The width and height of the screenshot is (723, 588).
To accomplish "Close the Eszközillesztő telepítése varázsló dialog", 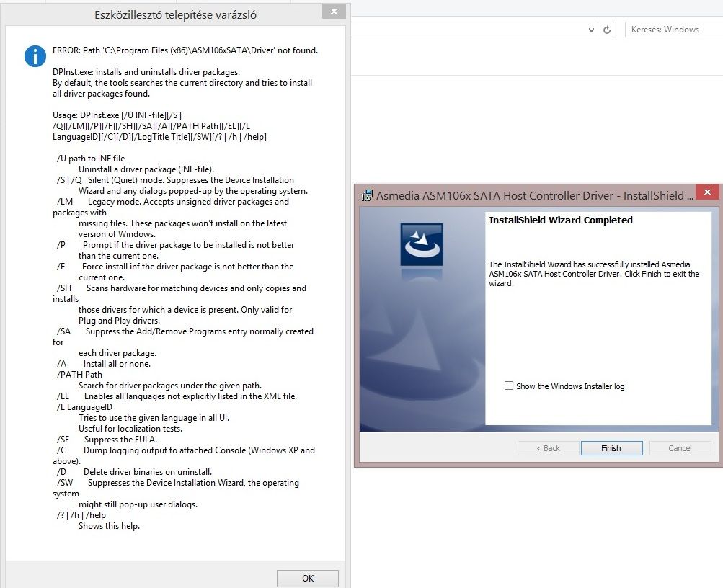I will pyautogui.click(x=334, y=11).
